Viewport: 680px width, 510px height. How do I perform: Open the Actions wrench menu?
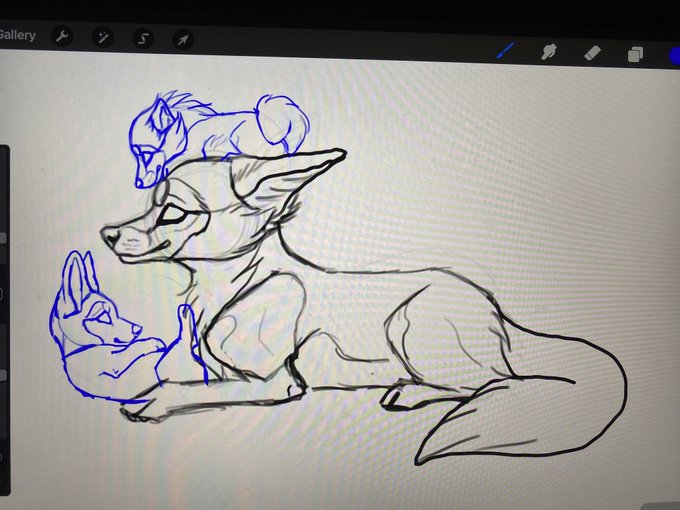(62, 37)
